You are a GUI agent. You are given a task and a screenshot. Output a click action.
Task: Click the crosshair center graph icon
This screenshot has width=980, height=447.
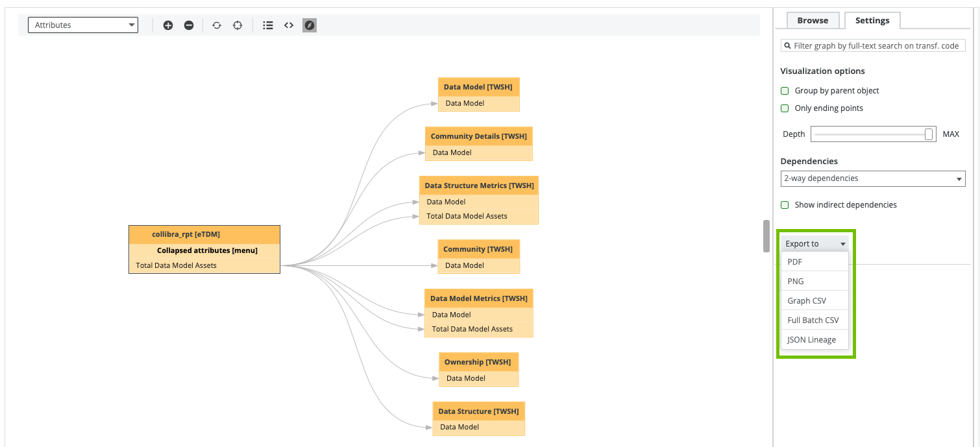click(x=238, y=25)
